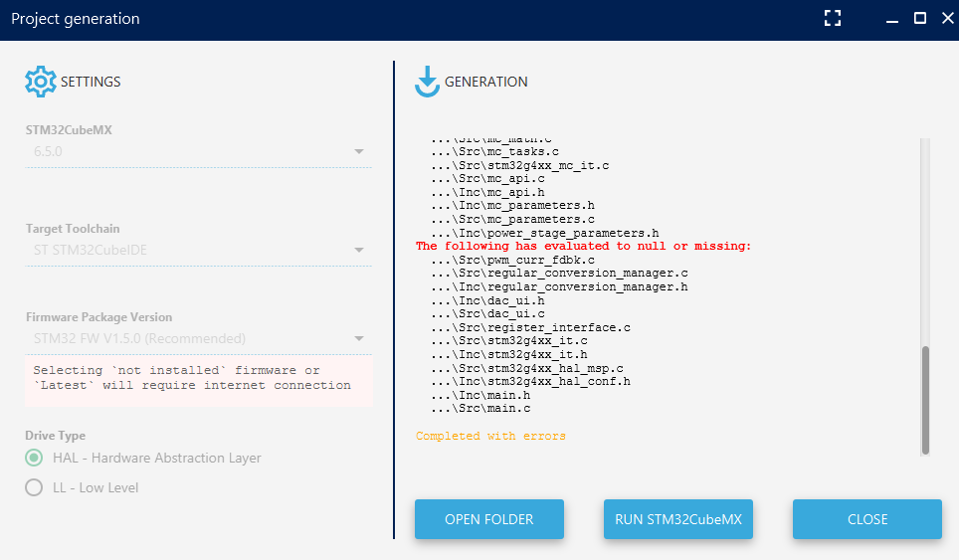Click log line ...\Src\stm32g4xx_hal_msp.c
Image resolution: width=959 pixels, height=560 pixels.
(527, 368)
